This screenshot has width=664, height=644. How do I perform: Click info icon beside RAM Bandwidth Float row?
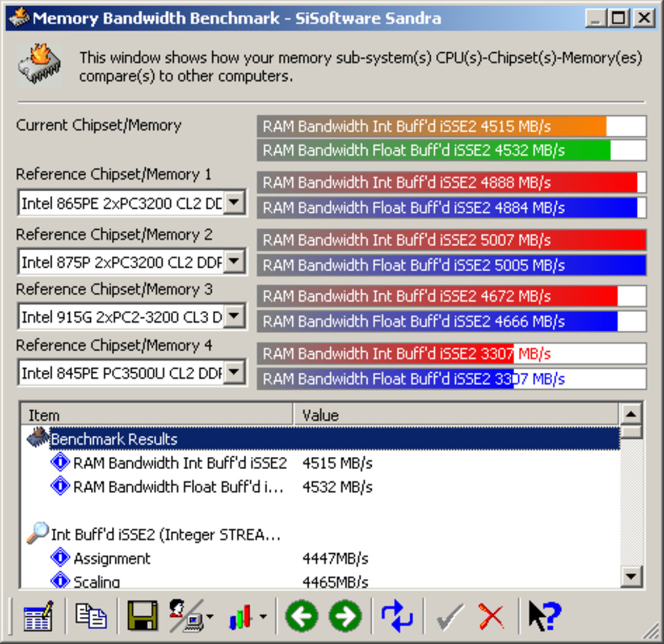click(x=60, y=486)
